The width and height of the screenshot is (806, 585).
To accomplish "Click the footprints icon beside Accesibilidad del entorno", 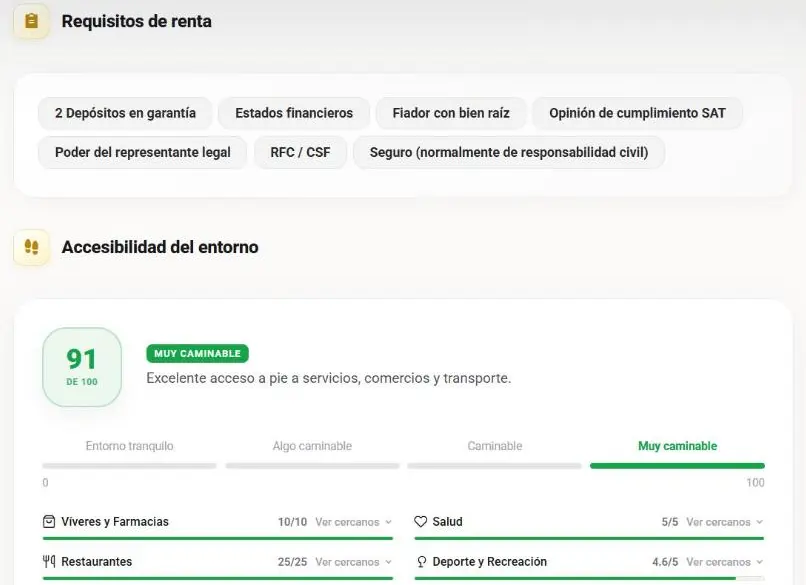I will tap(31, 247).
